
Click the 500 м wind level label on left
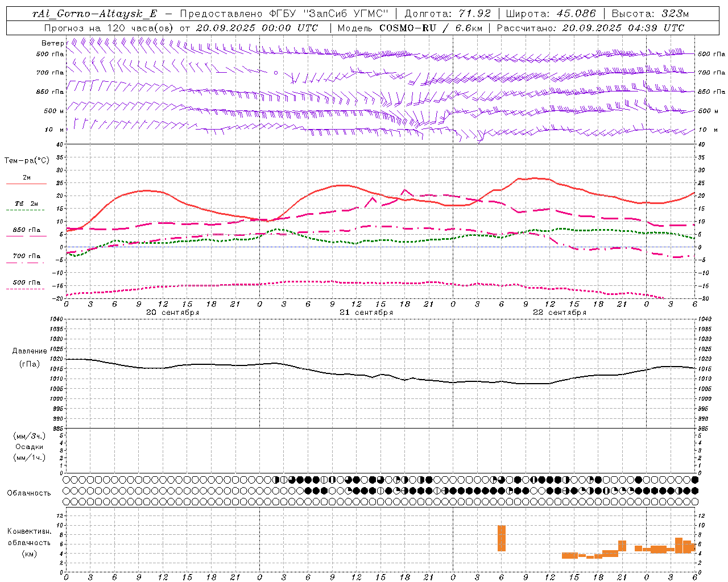(x=54, y=111)
